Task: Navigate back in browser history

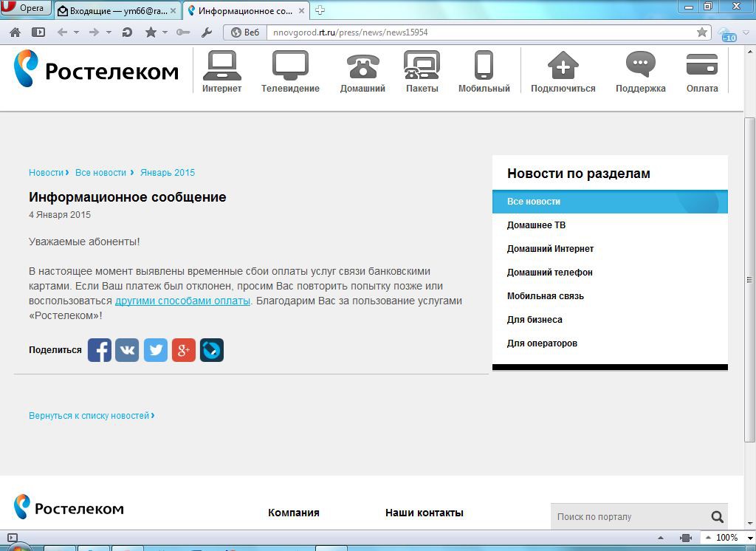Action: 62,32
